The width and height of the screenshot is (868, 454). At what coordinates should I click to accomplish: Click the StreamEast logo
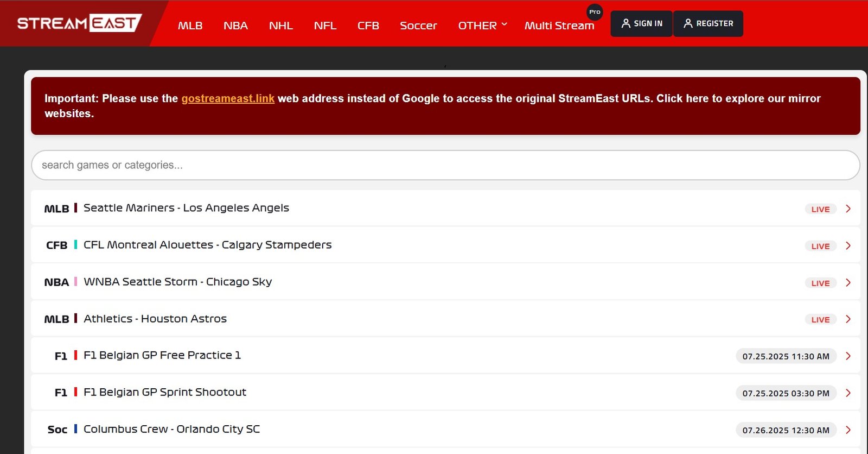click(x=80, y=23)
